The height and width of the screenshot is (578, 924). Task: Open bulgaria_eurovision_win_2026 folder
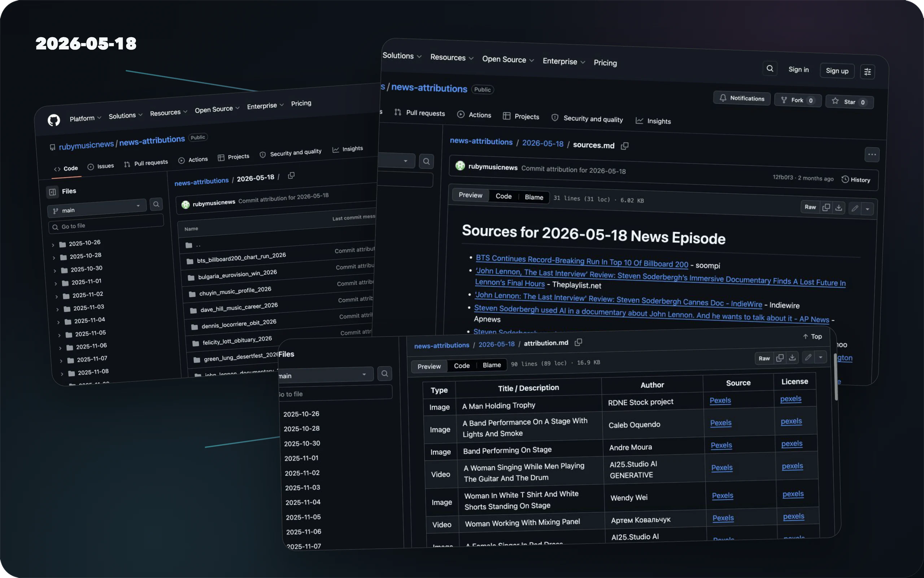[237, 275]
